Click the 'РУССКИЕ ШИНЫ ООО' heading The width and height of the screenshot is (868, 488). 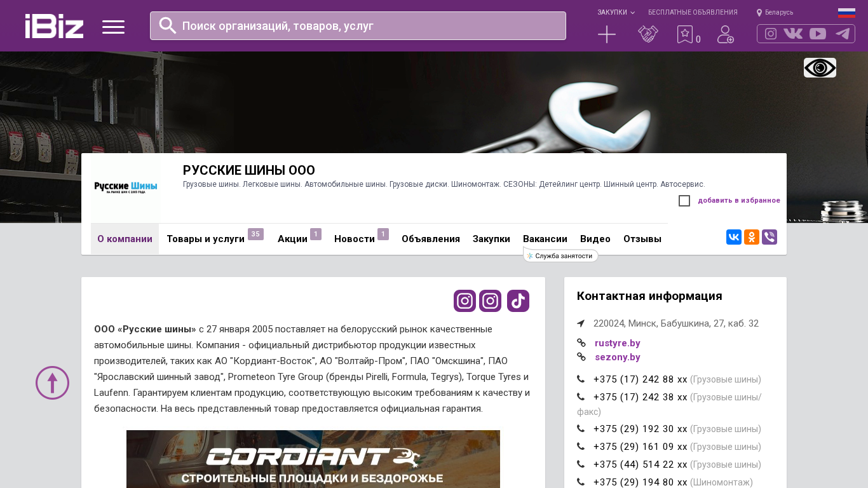tap(249, 170)
